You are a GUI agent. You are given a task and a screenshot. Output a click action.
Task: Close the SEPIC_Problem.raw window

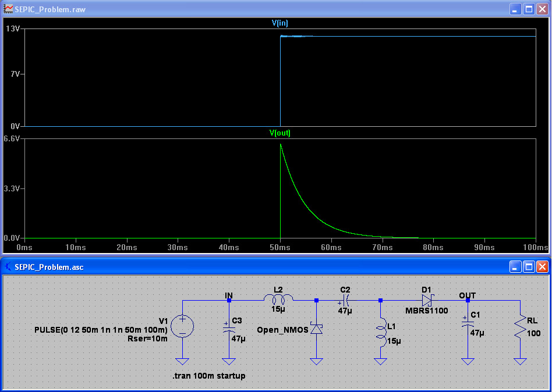pyautogui.click(x=542, y=9)
